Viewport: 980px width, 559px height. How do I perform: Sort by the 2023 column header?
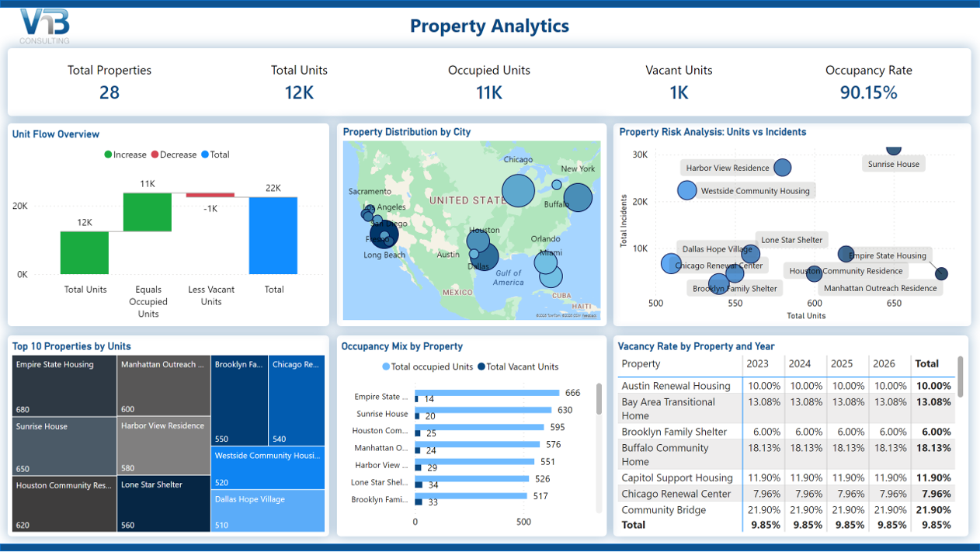[758, 363]
